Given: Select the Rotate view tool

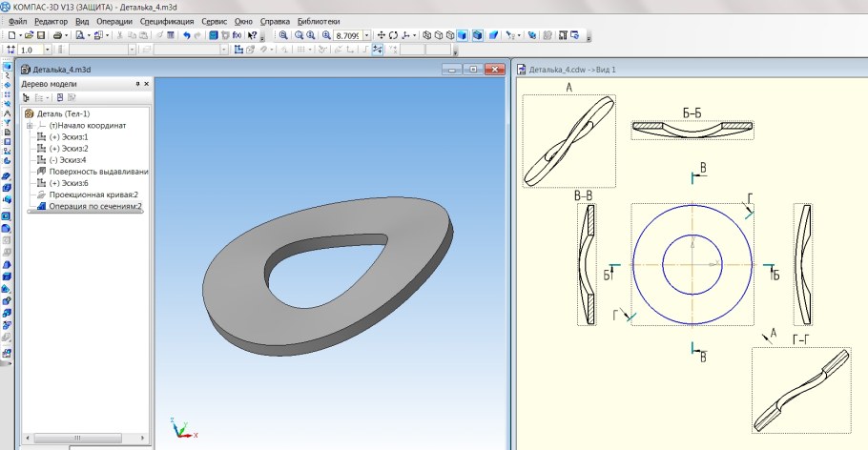Looking at the screenshot, I should coord(393,34).
